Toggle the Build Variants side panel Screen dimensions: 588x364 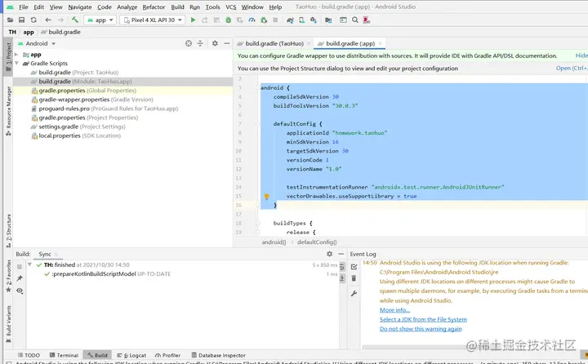[8, 324]
